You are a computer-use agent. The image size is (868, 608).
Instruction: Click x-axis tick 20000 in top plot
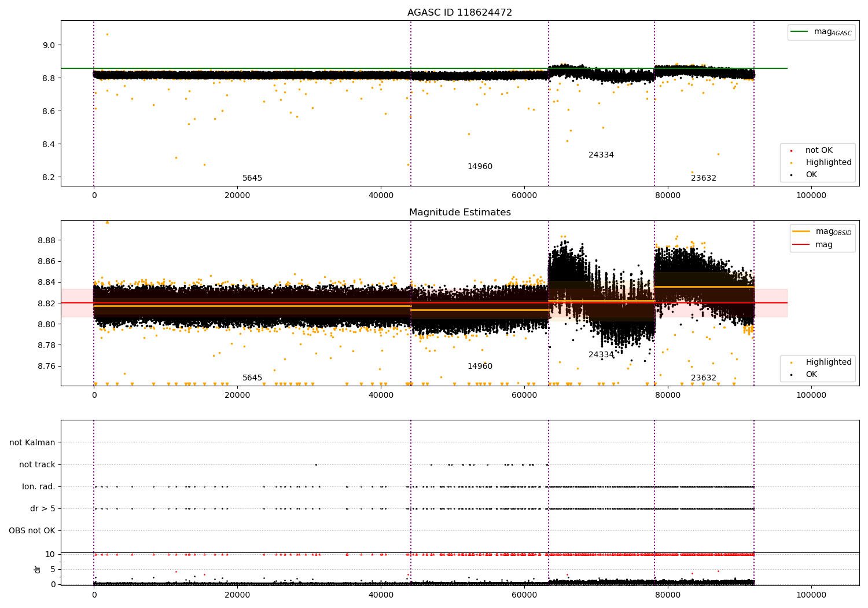click(x=237, y=196)
